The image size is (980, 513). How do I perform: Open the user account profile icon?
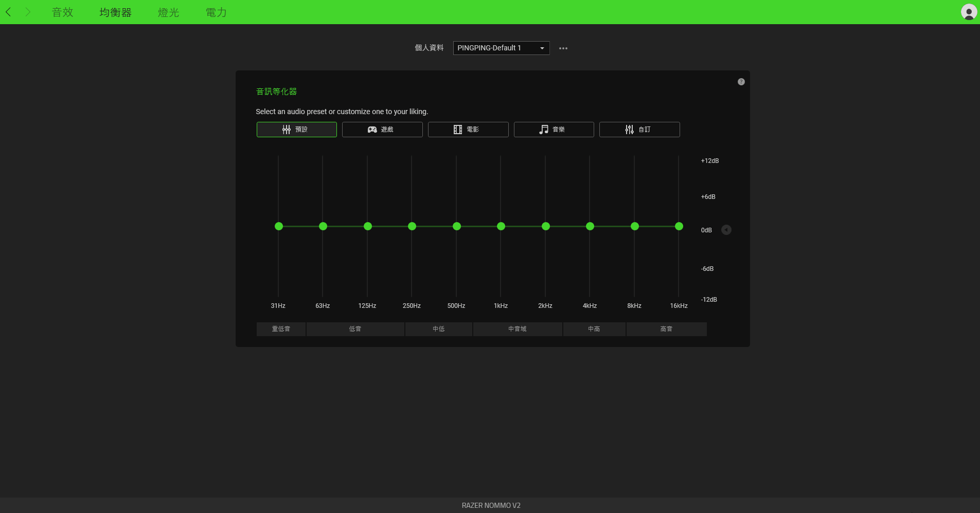point(969,12)
